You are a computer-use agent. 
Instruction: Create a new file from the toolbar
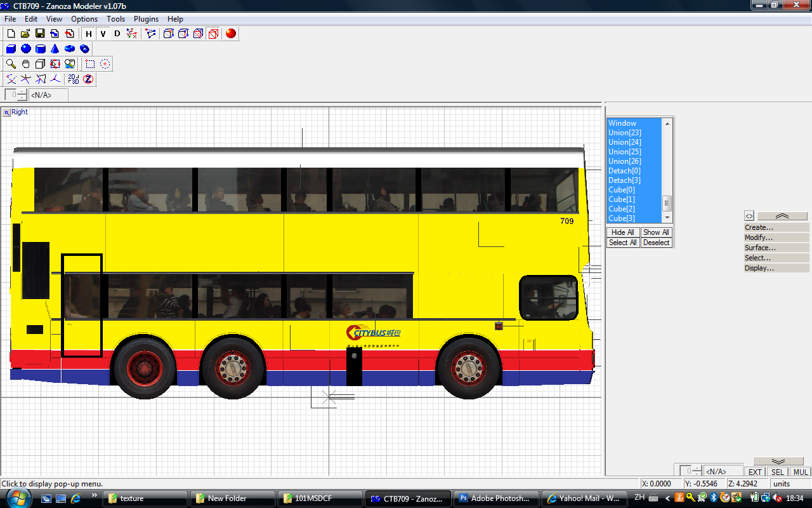(11, 34)
